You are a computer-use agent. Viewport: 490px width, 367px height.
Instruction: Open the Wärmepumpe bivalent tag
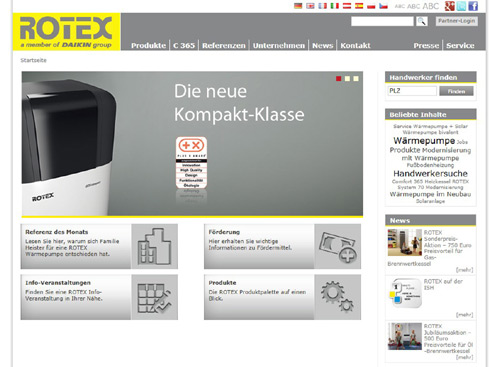pyautogui.click(x=430, y=132)
